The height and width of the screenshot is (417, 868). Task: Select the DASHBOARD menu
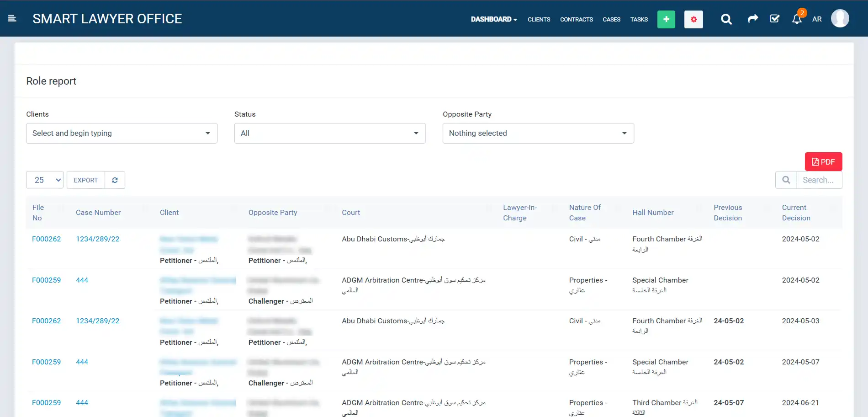pyautogui.click(x=494, y=20)
